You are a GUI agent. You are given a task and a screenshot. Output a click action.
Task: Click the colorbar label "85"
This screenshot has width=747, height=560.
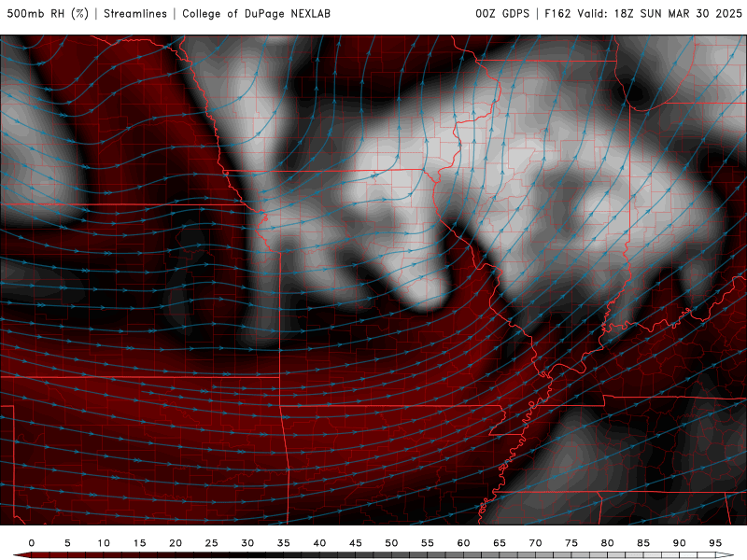(x=643, y=543)
